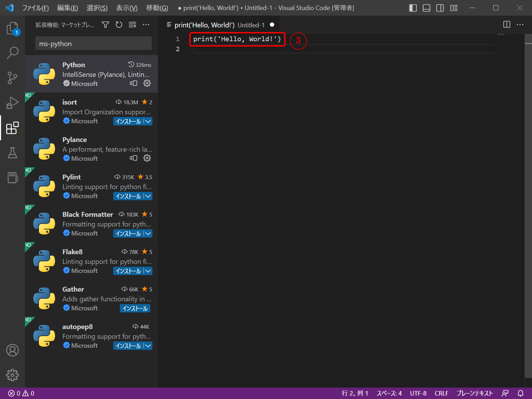Expand Flake8 install options dropdown arrow
Image resolution: width=532 pixels, height=399 pixels.
148,271
